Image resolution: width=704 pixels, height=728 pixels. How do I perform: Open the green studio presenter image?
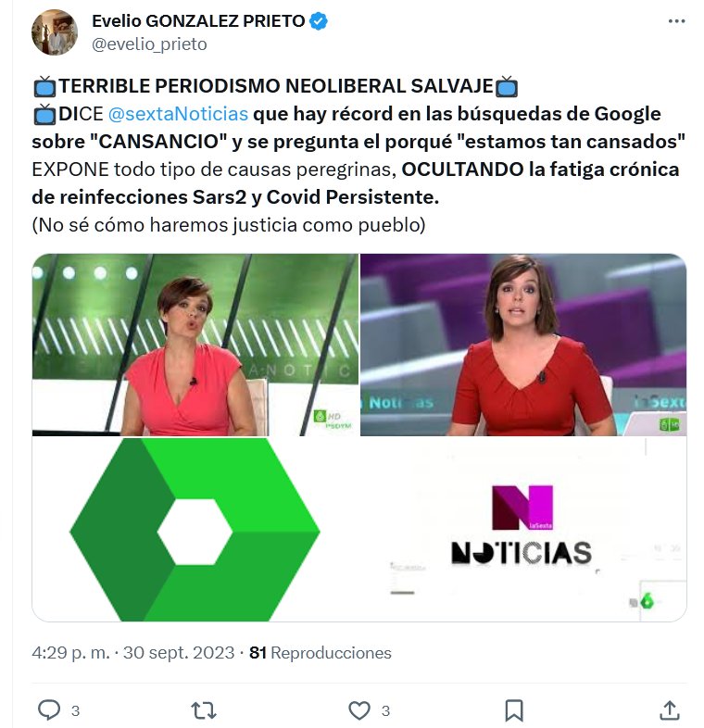195,345
